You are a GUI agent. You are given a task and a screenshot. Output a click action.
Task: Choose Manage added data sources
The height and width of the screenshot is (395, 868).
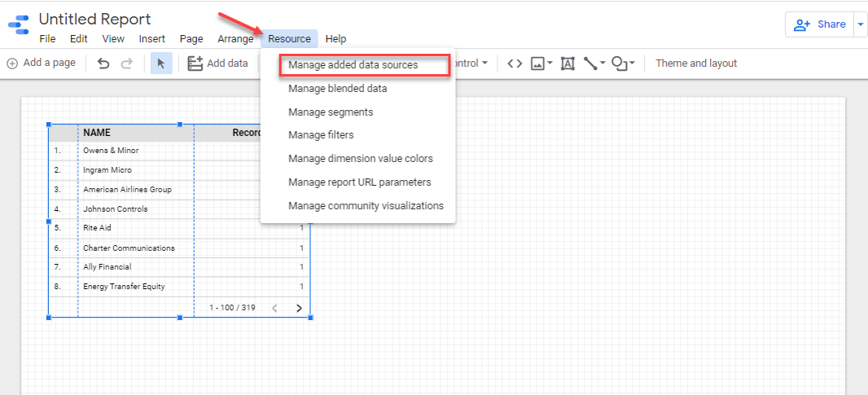coord(357,65)
